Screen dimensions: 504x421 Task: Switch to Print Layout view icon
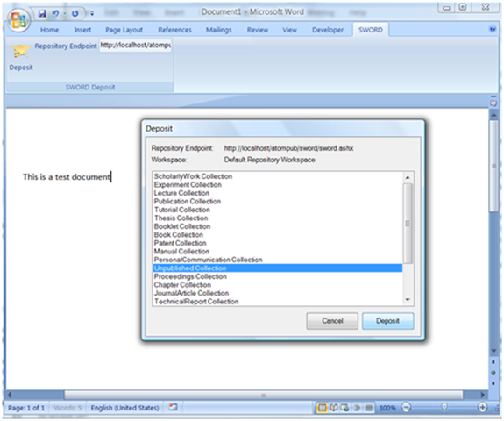(322, 408)
